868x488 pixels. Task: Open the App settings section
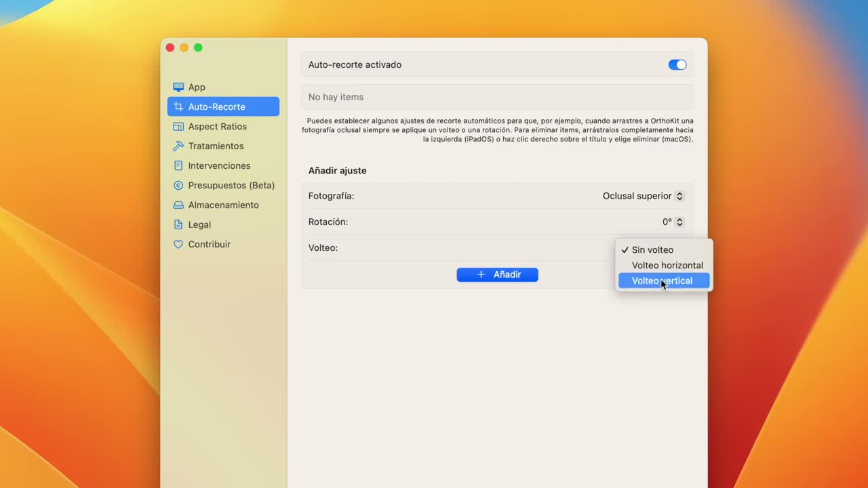point(223,87)
